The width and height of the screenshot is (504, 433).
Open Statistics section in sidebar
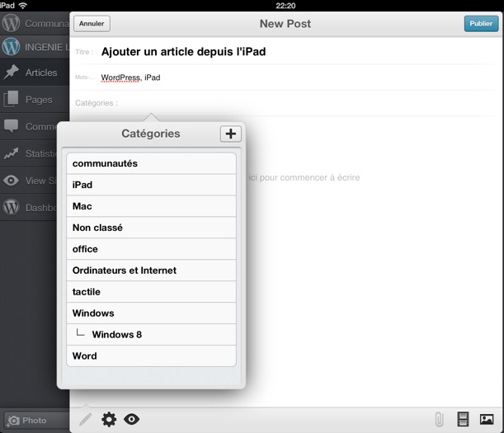(x=29, y=153)
